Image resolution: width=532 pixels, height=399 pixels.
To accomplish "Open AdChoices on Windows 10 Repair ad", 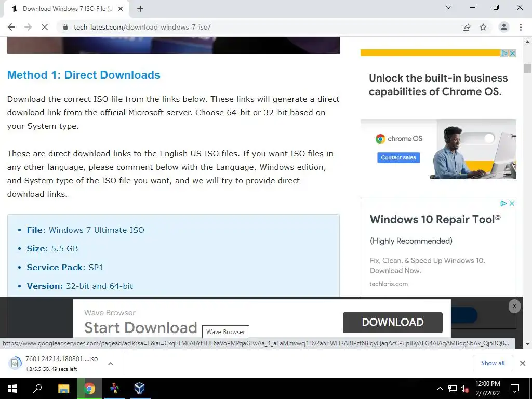I will (x=503, y=203).
